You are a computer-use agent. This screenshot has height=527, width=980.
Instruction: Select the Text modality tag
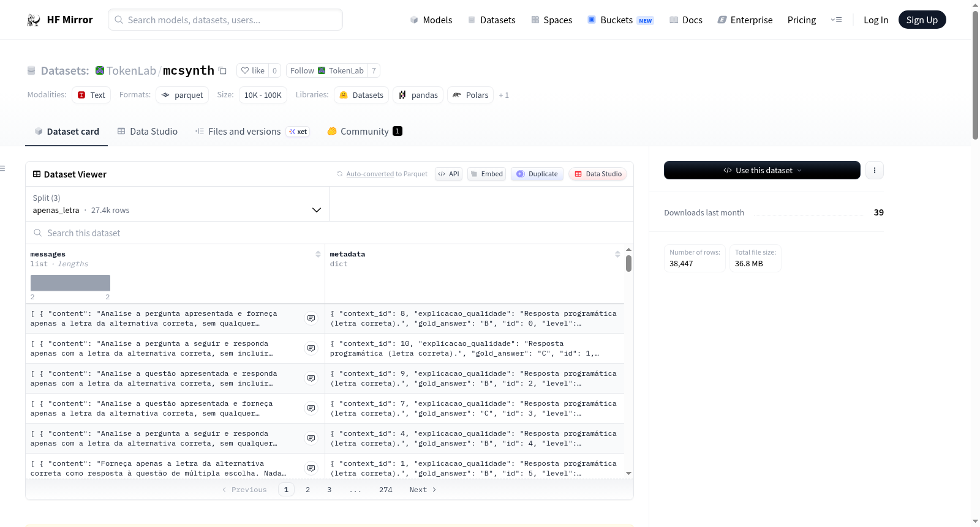[x=91, y=95]
